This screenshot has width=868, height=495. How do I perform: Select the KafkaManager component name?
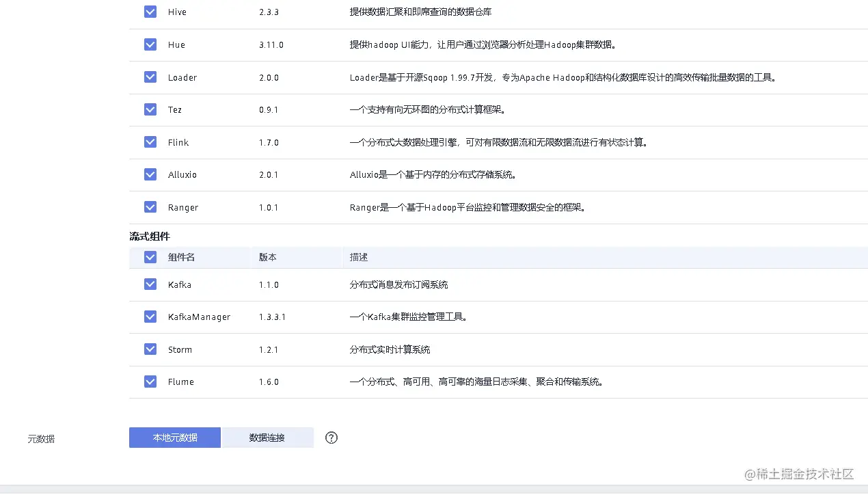click(200, 317)
